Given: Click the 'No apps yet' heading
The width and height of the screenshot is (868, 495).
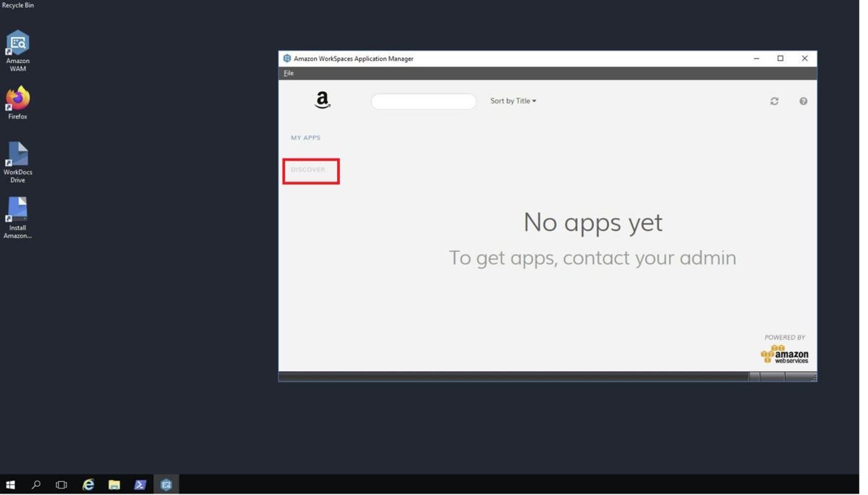Looking at the screenshot, I should point(592,222).
